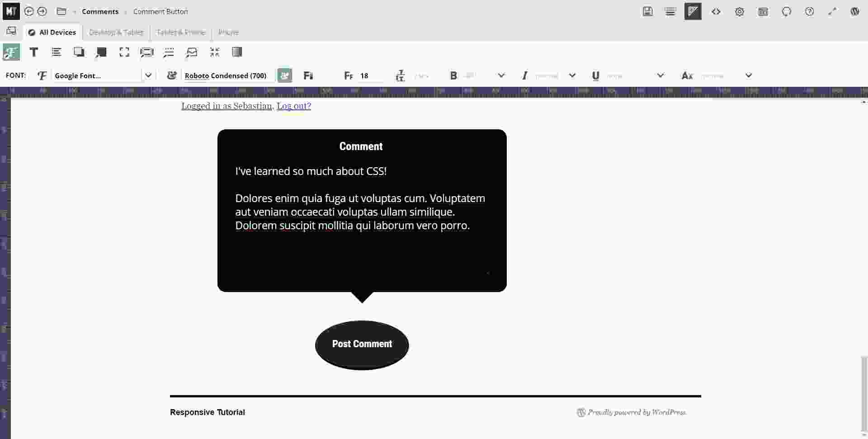Open the code editor view icon
Image resolution: width=868 pixels, height=439 pixels.
click(716, 12)
